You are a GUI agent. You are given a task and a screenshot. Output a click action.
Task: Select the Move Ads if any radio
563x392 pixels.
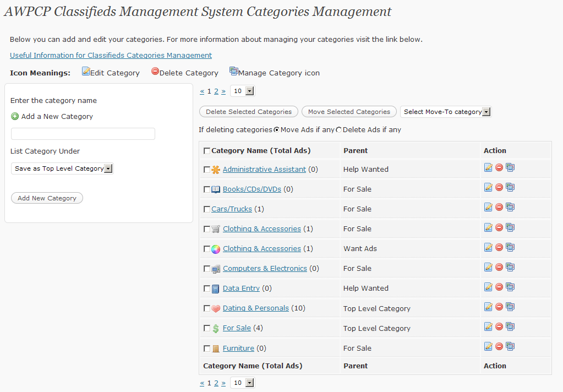point(276,130)
